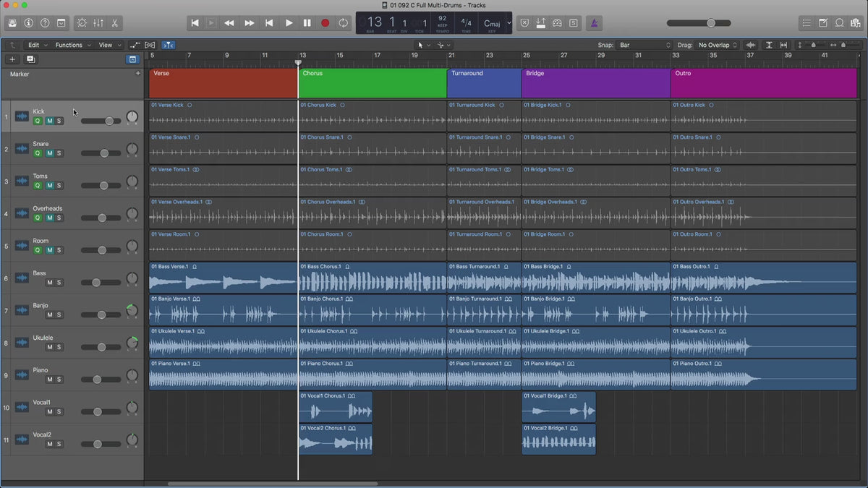This screenshot has height=488, width=868.
Task: Toggle the metronome icon
Action: click(x=595, y=23)
